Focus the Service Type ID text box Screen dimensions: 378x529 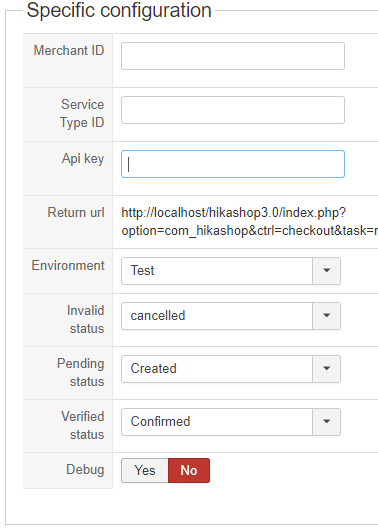point(233,110)
